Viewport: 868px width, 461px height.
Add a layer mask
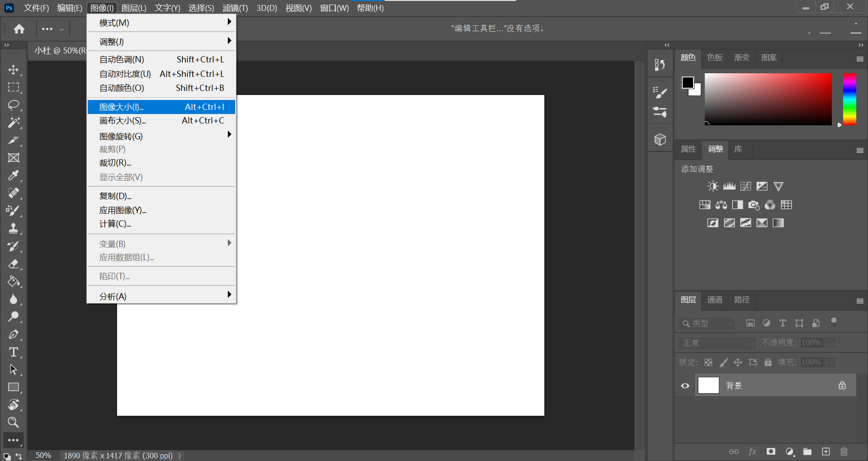[x=771, y=451]
